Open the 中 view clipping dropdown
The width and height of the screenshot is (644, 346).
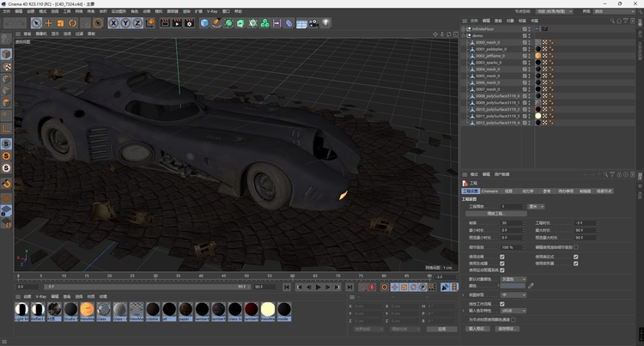(513, 295)
